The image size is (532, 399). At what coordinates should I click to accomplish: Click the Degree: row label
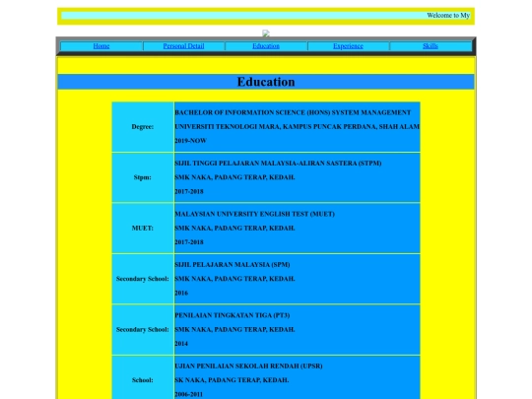[x=143, y=126]
